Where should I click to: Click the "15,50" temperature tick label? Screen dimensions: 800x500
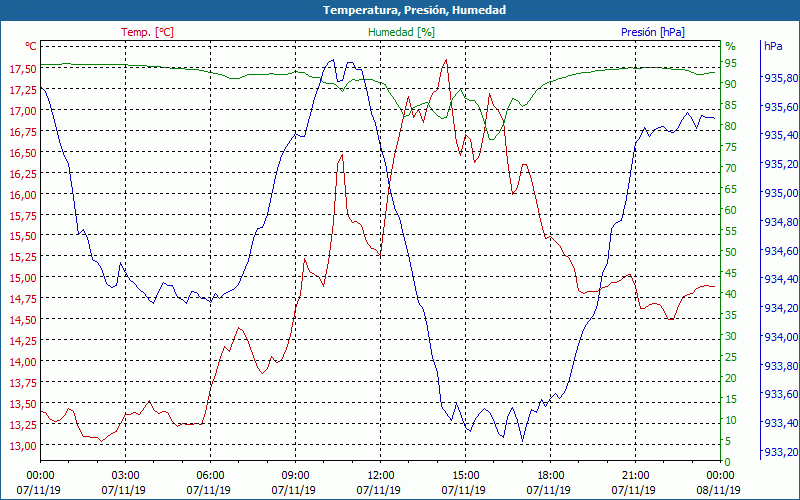click(23, 236)
